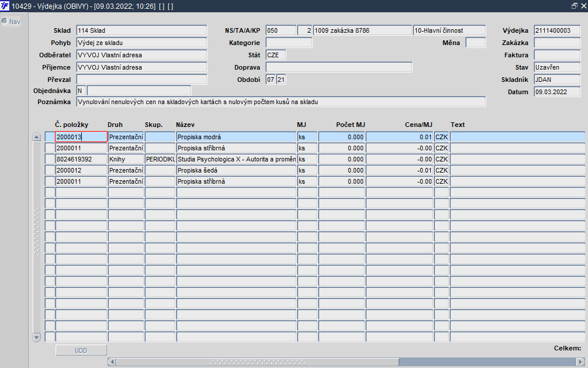Click the '1009 zakázka 8786' field

click(362, 30)
